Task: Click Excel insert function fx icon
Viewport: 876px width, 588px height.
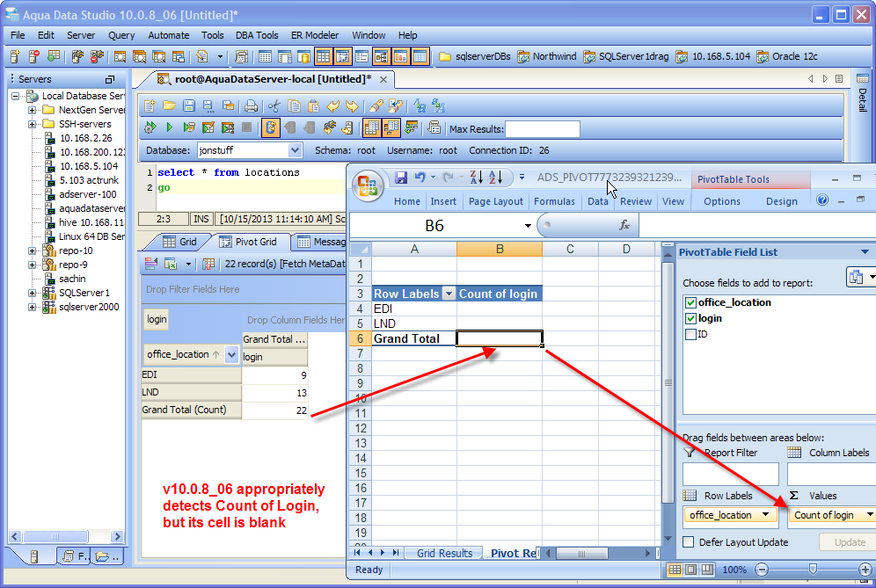Action: click(x=624, y=225)
